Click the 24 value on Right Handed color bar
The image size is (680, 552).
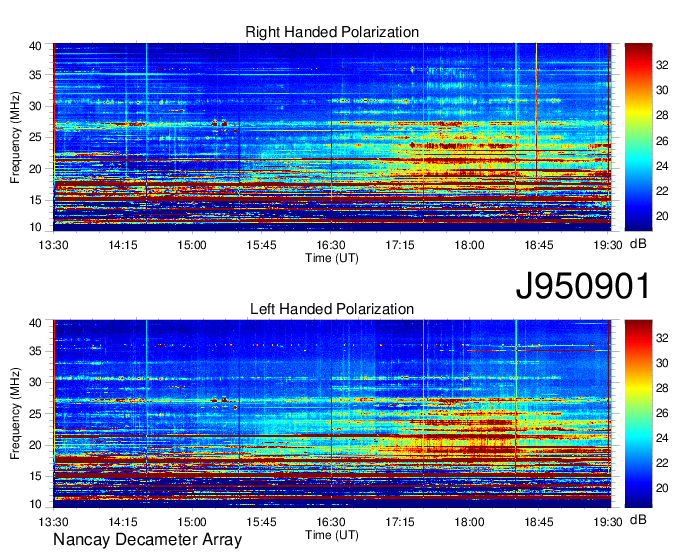[662, 166]
